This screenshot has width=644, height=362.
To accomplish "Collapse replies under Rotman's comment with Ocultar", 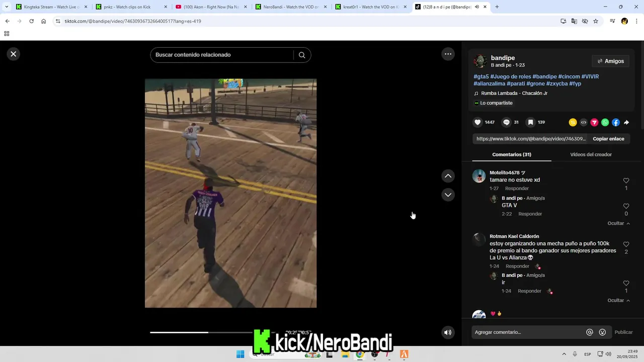I will tap(618, 301).
